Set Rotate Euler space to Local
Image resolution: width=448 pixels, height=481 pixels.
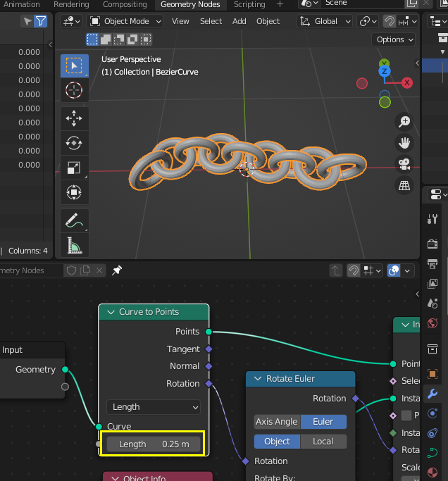[323, 441]
